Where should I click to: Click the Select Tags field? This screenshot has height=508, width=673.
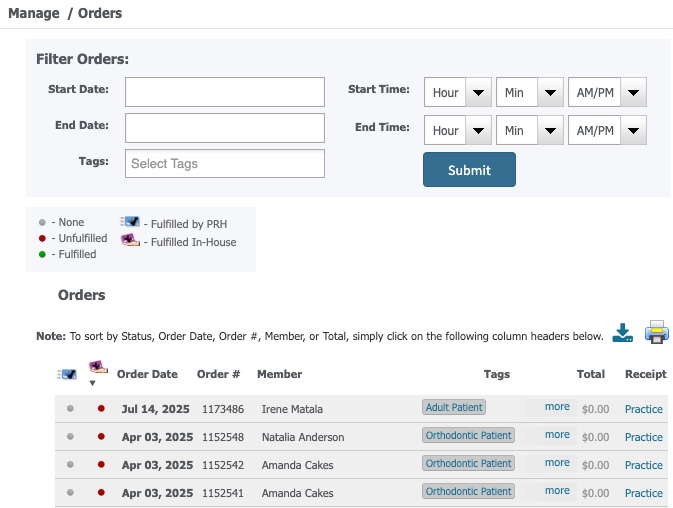pos(225,163)
